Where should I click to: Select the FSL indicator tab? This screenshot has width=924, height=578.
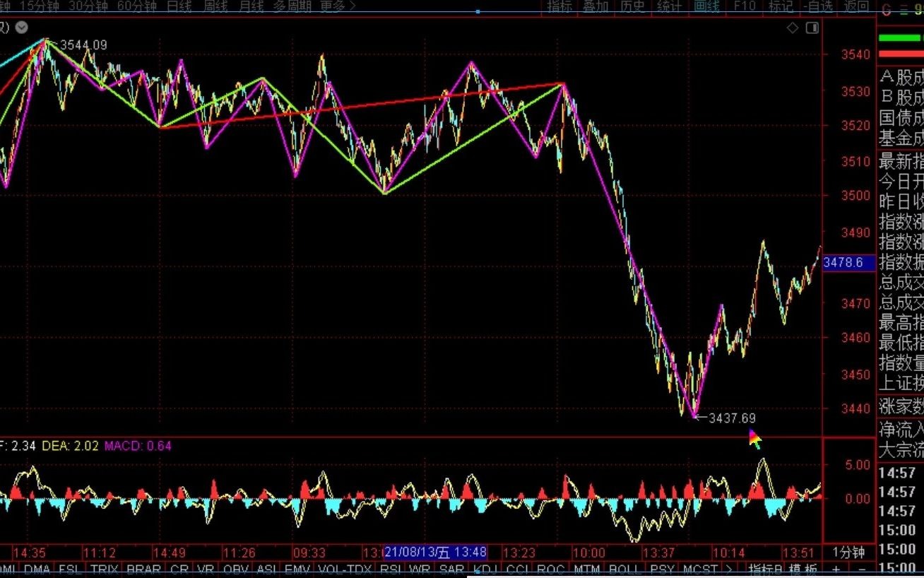[x=71, y=570]
